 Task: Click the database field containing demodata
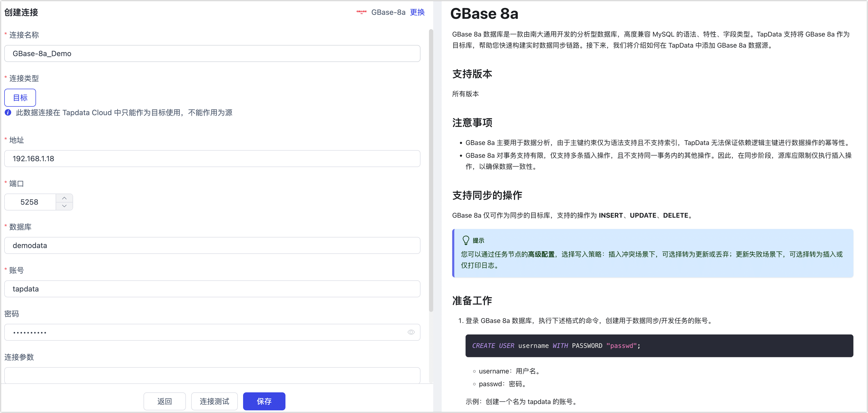(212, 245)
